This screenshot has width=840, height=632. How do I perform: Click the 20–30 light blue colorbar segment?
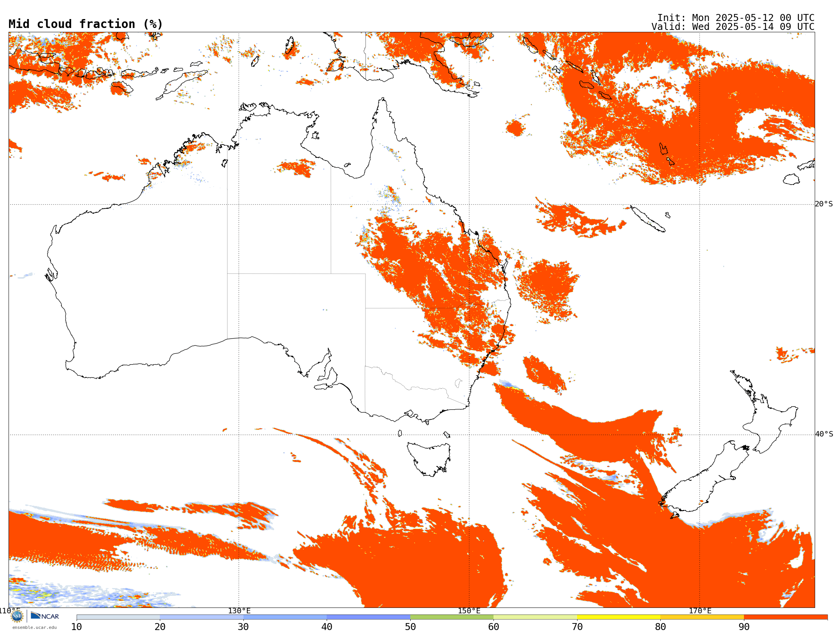[x=201, y=617]
